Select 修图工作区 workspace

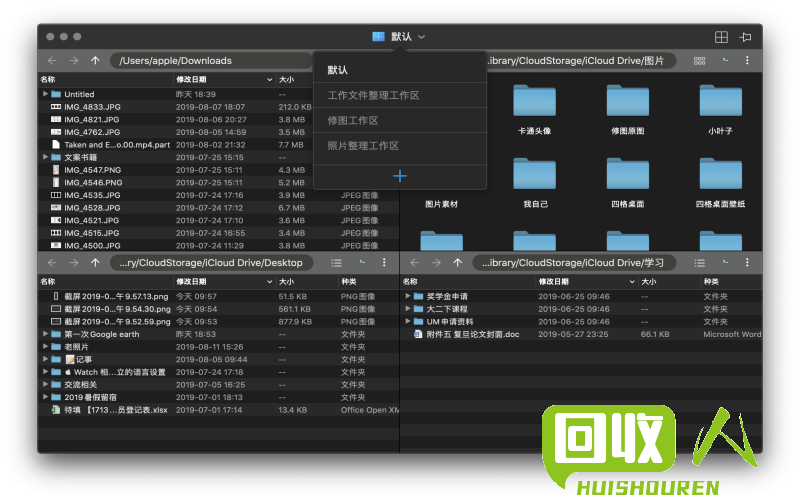[x=399, y=120]
